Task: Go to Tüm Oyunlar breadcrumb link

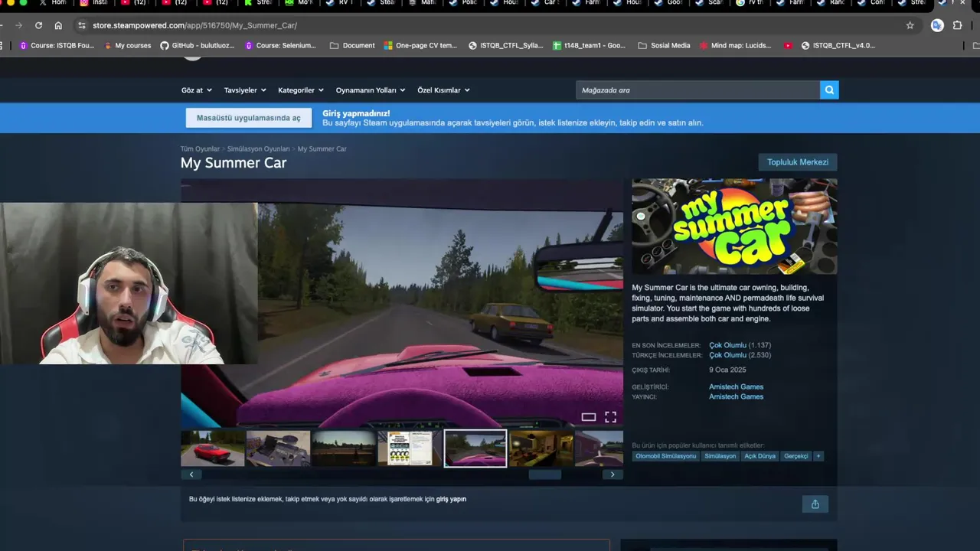Action: pyautogui.click(x=200, y=149)
